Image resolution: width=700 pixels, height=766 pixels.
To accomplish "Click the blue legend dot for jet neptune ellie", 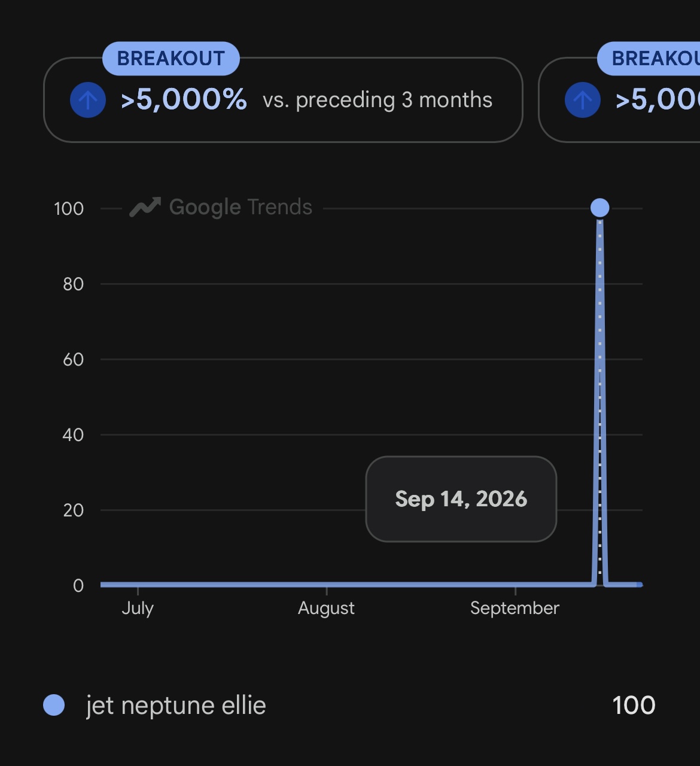I will click(x=54, y=705).
